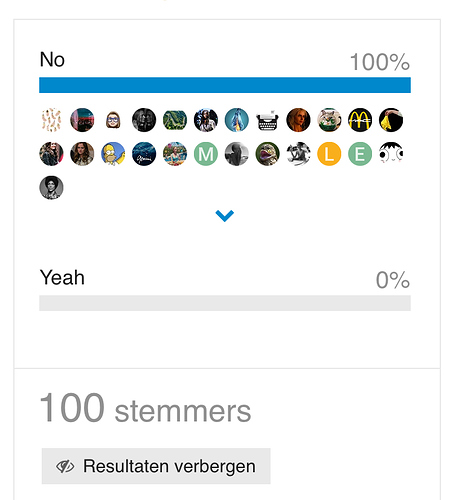This screenshot has width=452, height=500.
Task: Open the cat in cup avatar
Action: 329,120
